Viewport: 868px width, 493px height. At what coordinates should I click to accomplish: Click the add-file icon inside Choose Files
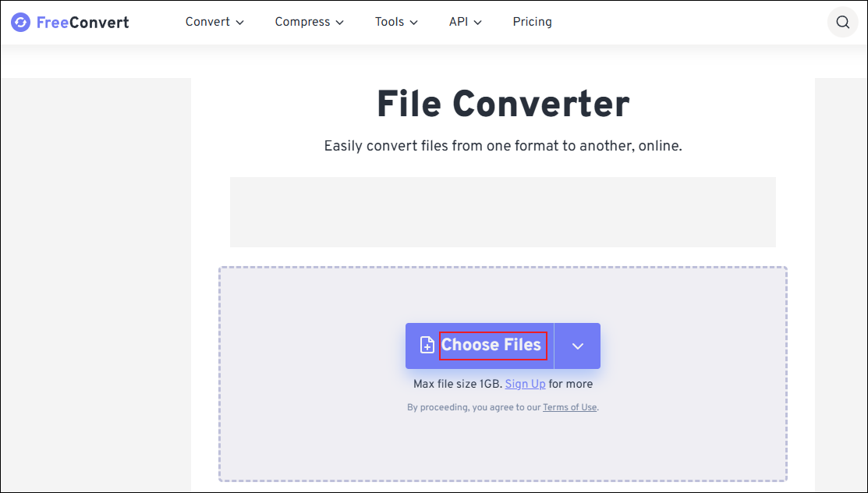(427, 345)
